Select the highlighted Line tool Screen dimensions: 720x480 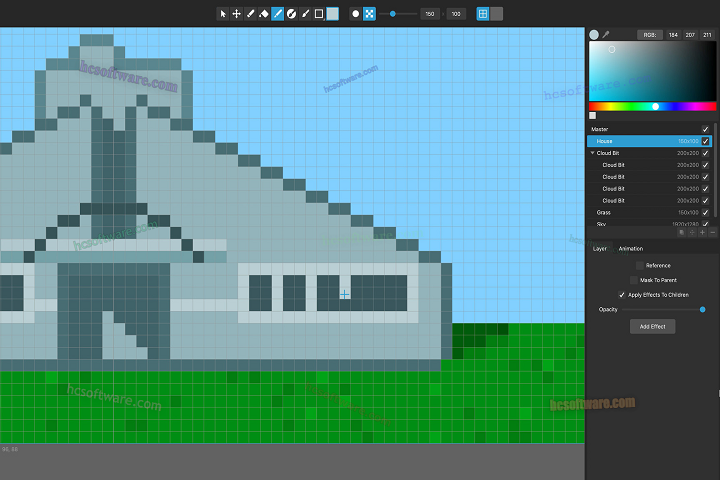(278, 14)
